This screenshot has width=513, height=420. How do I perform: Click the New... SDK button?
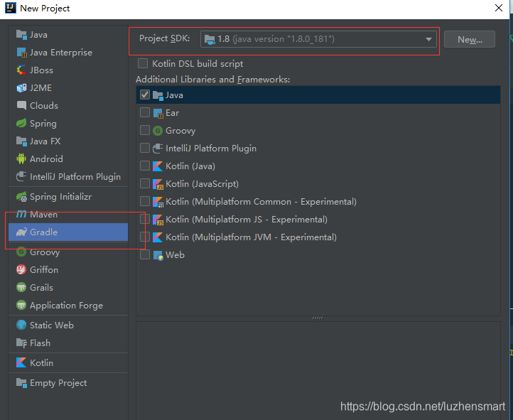point(470,39)
